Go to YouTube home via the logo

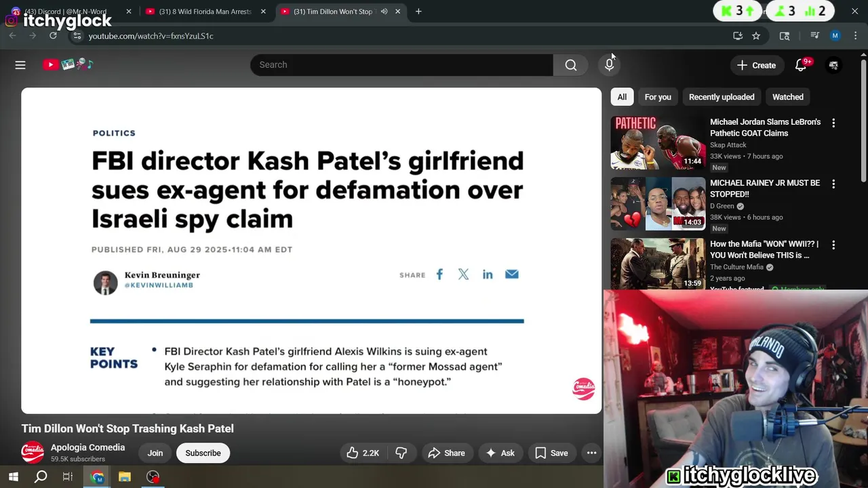68,64
